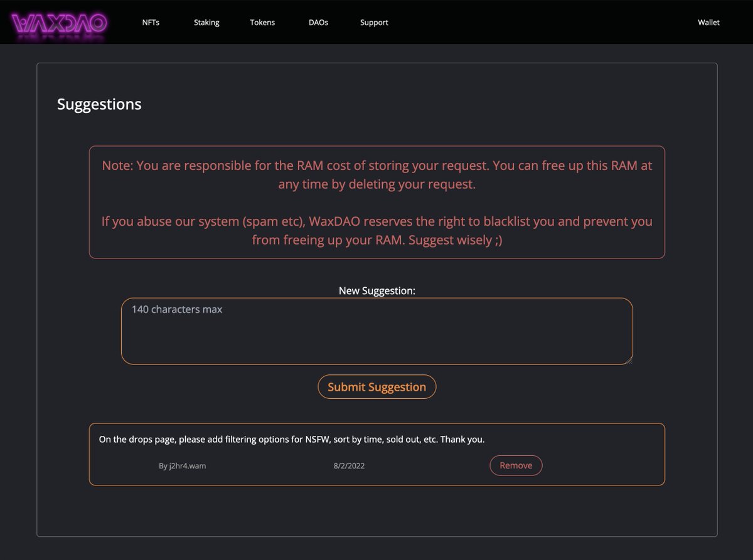
Task: Click the blacklist warning paragraph
Action: coord(376,231)
